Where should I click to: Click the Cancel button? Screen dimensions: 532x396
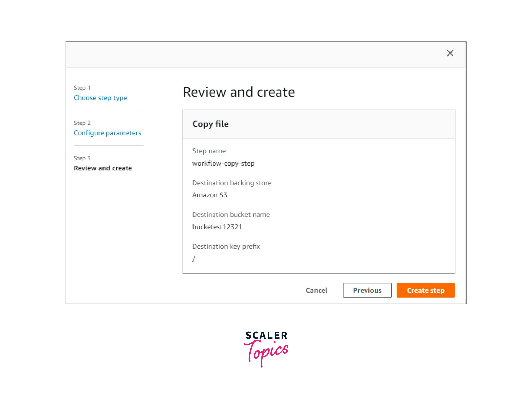316,290
